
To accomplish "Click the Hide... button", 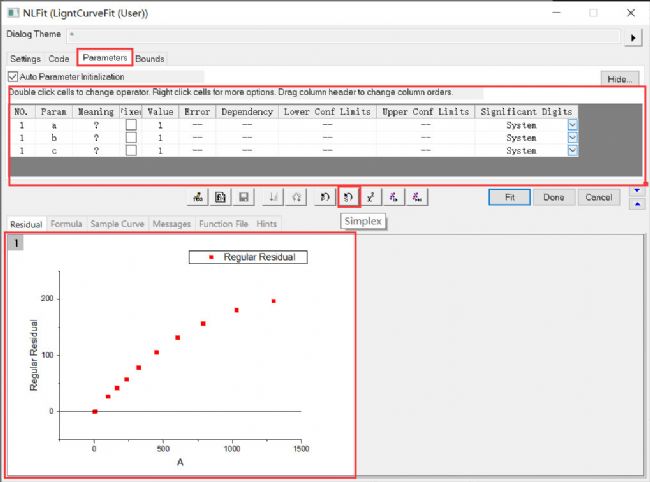I will 620,78.
